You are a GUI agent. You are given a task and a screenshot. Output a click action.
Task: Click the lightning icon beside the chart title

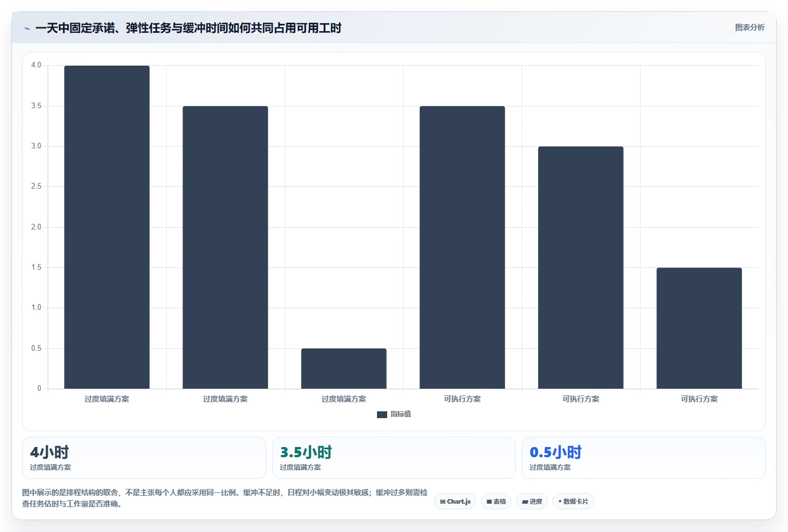pos(27,28)
